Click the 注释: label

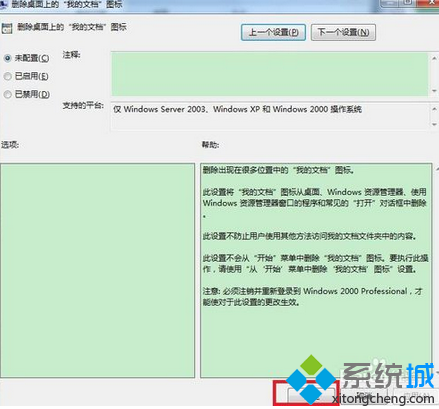tap(72, 55)
